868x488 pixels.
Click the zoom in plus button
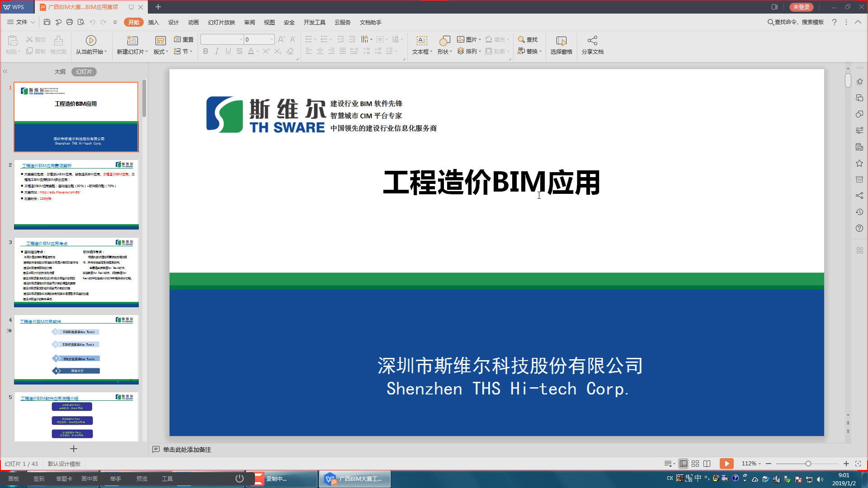pyautogui.click(x=846, y=464)
